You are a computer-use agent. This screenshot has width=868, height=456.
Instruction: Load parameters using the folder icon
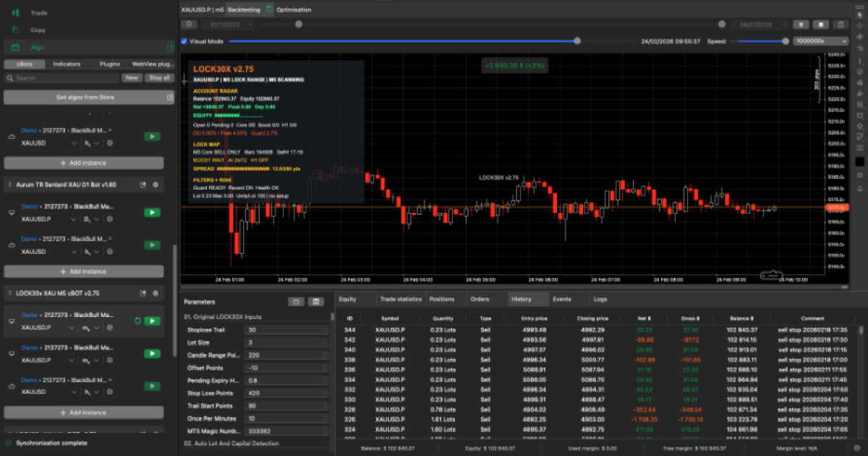295,302
